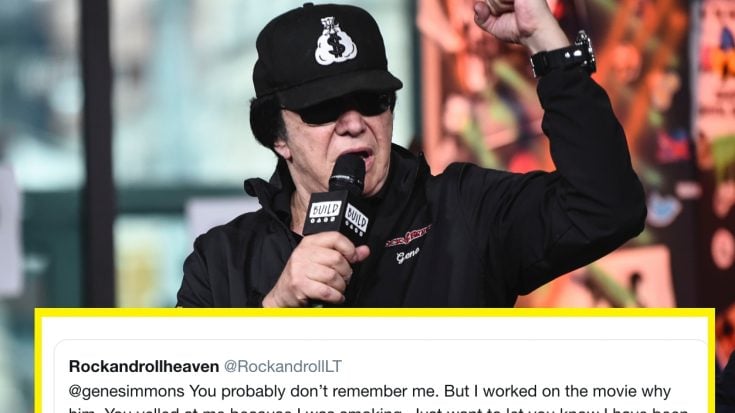Open the @RockandrollLT handle link
Viewport: 735px width, 413px height.
click(283, 367)
